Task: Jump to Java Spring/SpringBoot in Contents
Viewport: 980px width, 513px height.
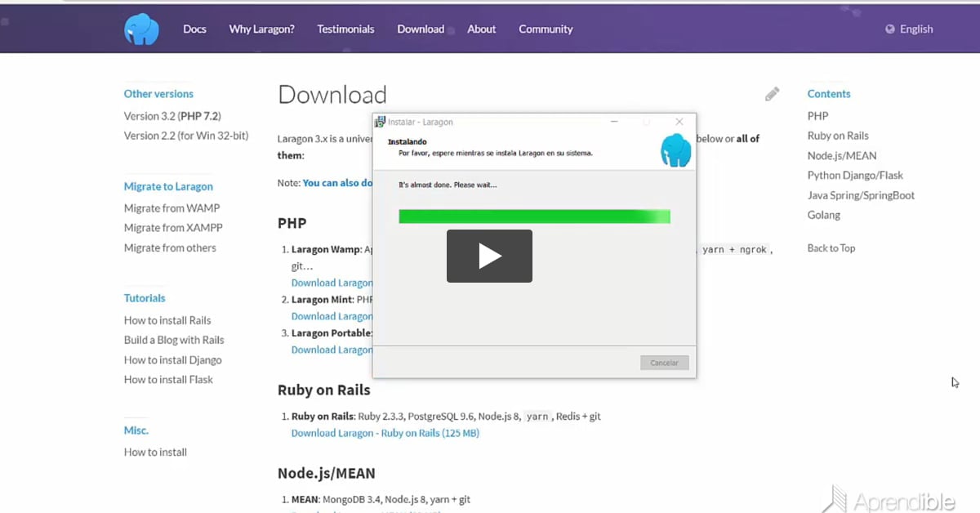Action: (861, 195)
